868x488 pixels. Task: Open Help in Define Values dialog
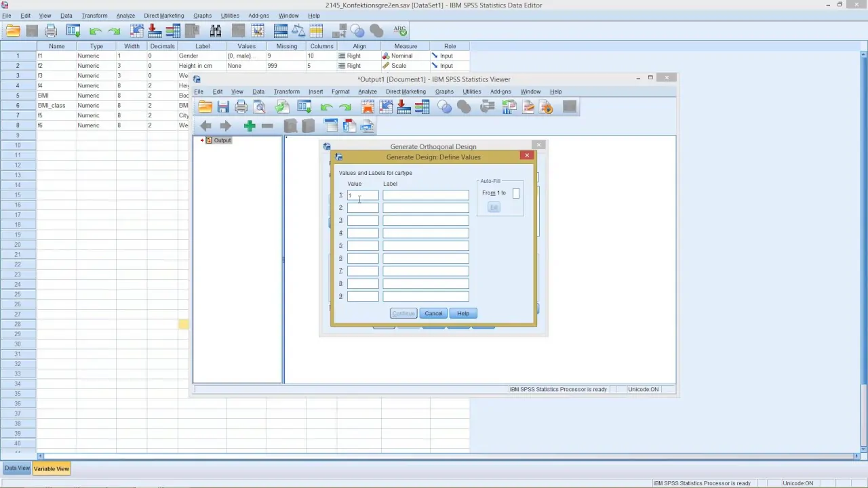pos(463,313)
